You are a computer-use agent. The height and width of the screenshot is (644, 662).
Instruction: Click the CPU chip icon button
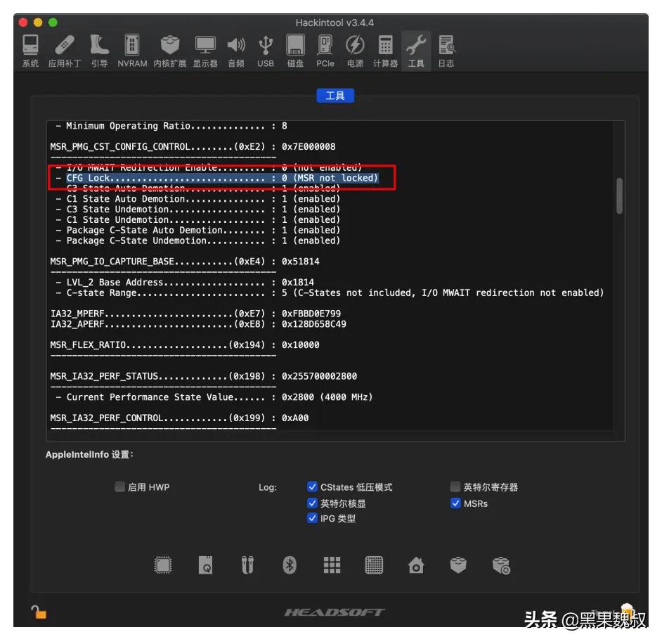coord(163,565)
